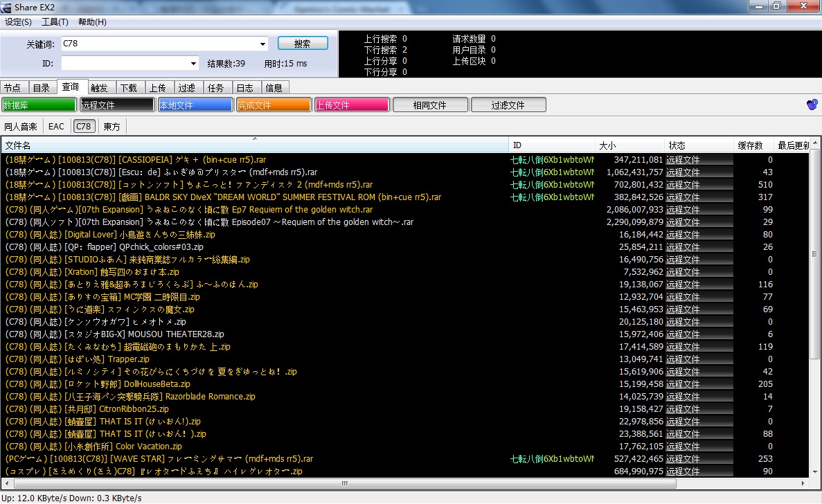Switch to the 任务 tab

click(x=215, y=87)
